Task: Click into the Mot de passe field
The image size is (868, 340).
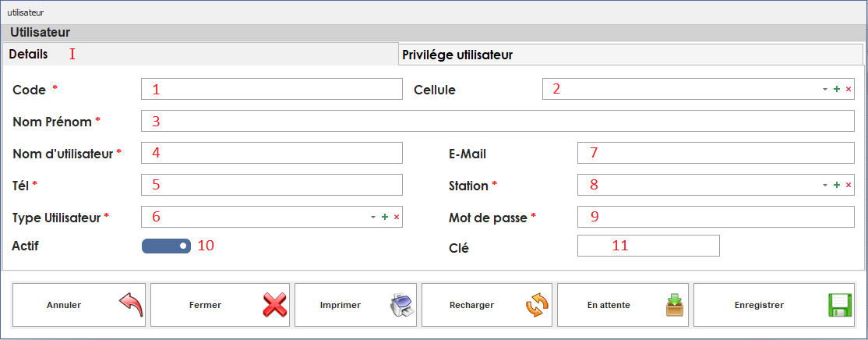Action: point(715,217)
